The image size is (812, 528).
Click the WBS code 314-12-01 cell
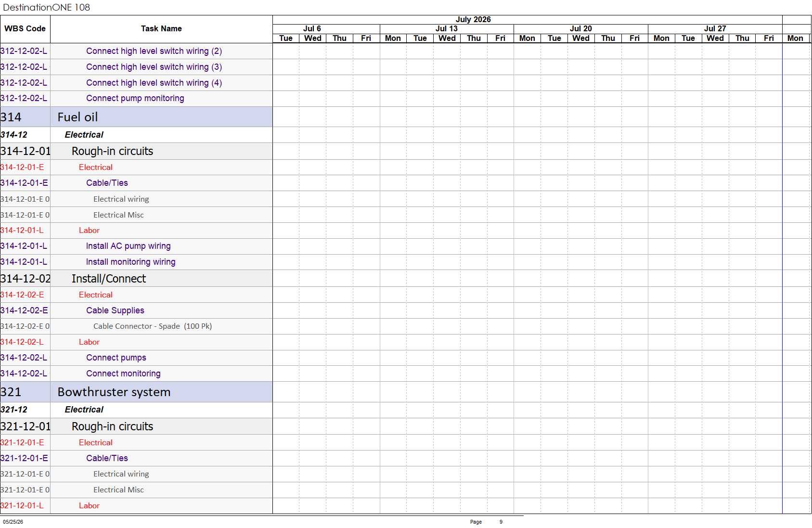click(x=25, y=151)
